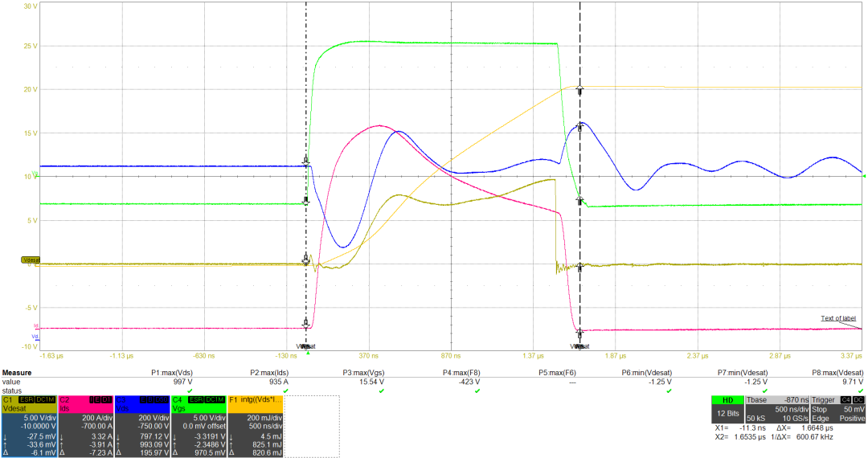
Task: Click the 200 mJ/div scale in the F1 descriptor
Action: 264,418
